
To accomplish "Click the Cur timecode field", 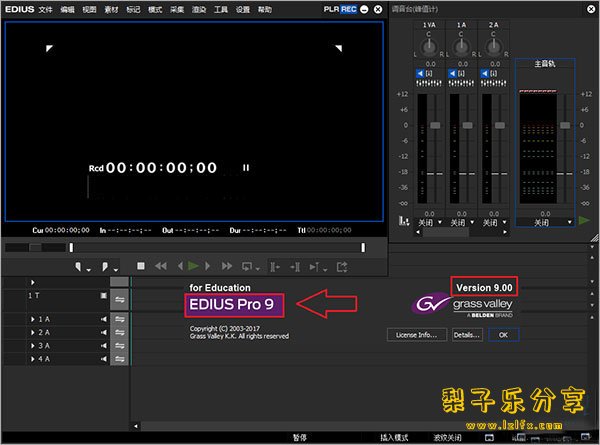I will [61, 230].
